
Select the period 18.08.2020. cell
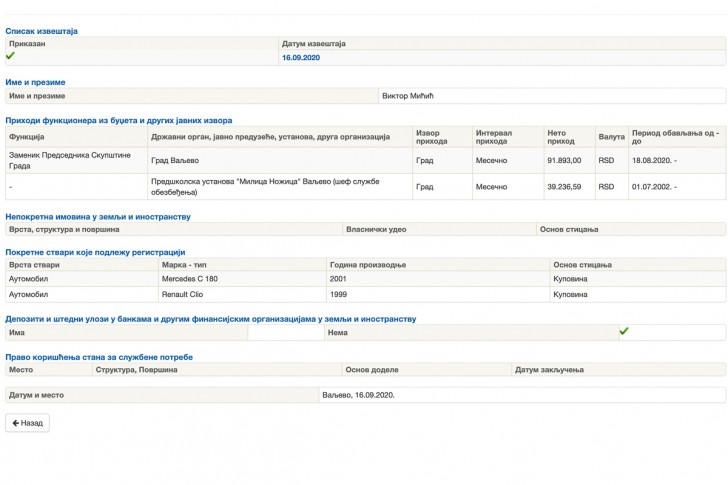pos(677,161)
